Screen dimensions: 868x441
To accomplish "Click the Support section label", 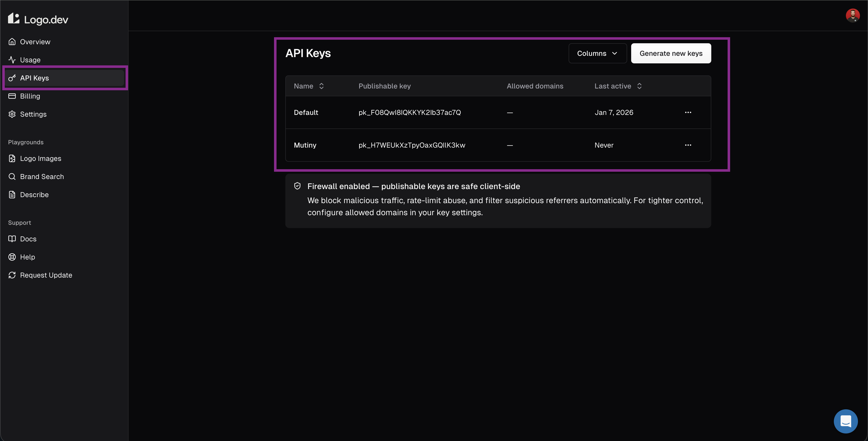I will click(x=20, y=223).
